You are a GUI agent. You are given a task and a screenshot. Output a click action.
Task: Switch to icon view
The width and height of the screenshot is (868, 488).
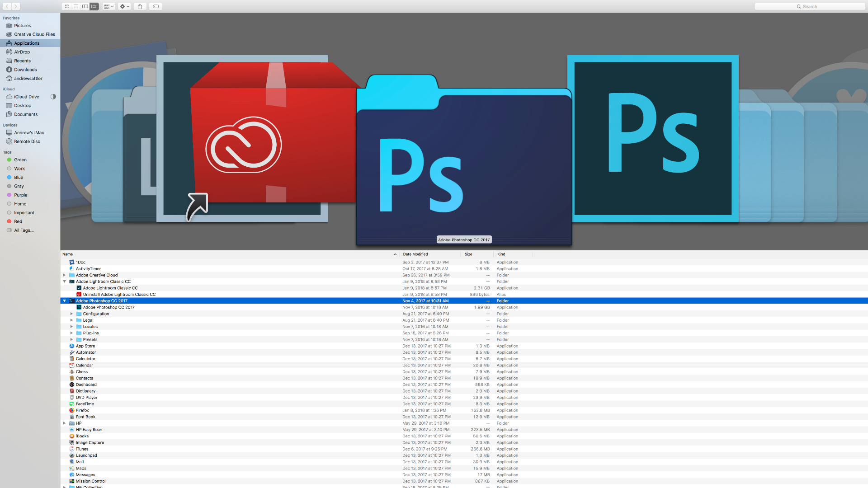tap(66, 6)
